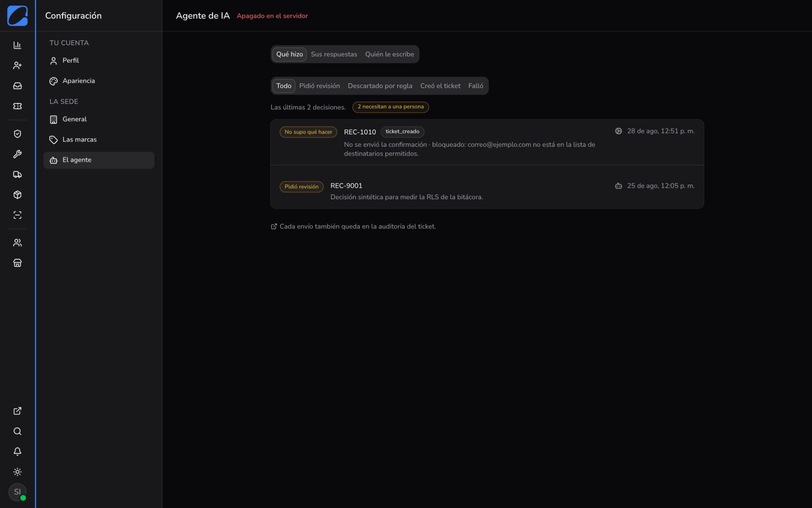
Task: Click the external link icon in sidebar
Action: coord(17,411)
